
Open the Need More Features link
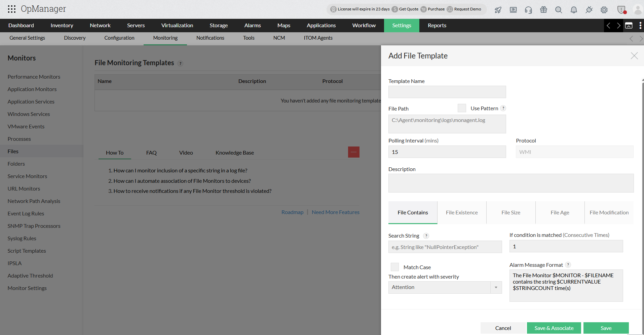pyautogui.click(x=336, y=212)
